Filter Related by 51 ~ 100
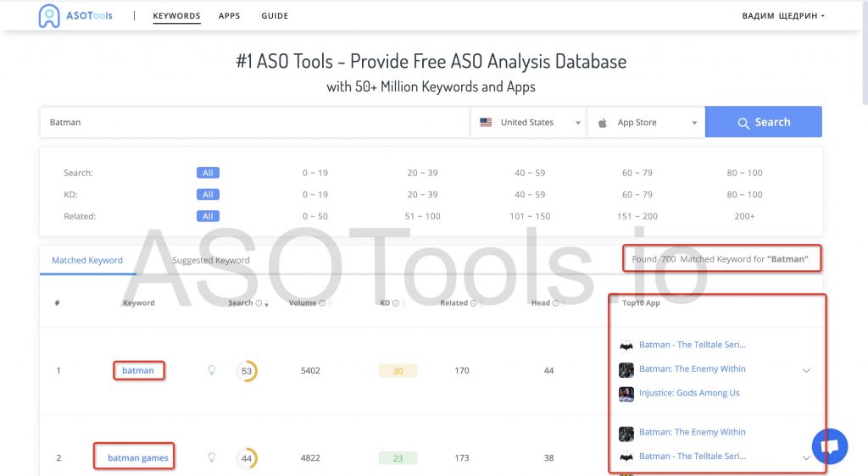 [422, 216]
